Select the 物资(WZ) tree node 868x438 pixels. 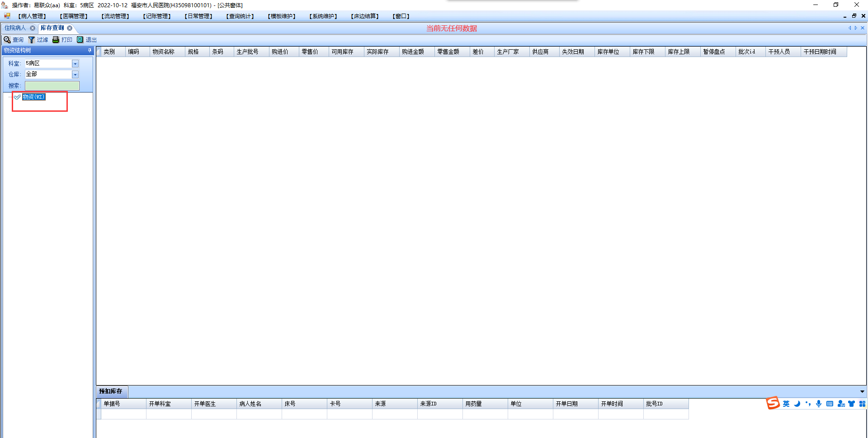(34, 97)
